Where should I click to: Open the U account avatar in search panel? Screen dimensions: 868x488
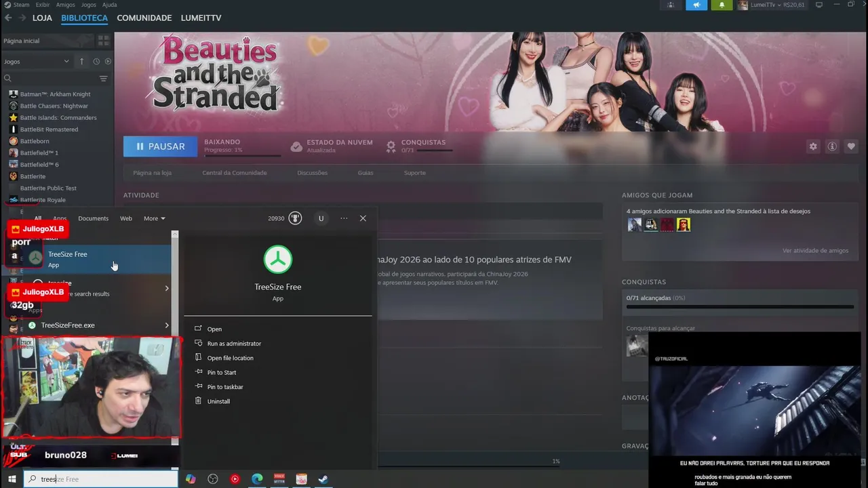[321, 218]
